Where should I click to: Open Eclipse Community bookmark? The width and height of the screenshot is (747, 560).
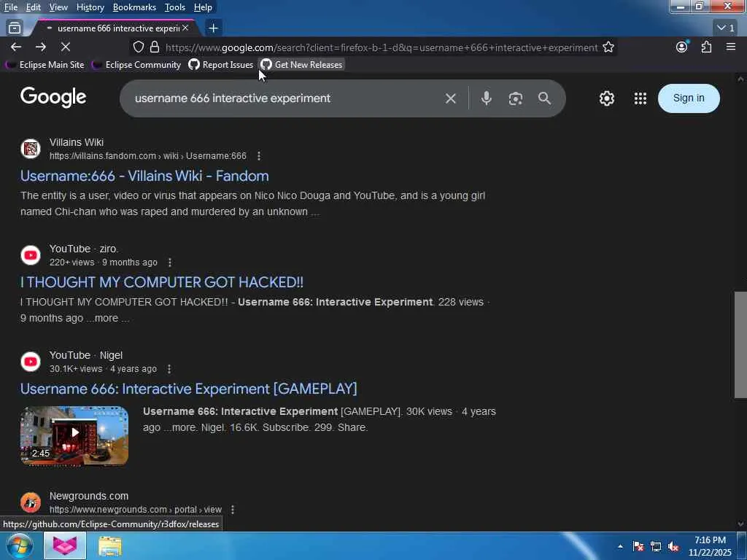136,65
